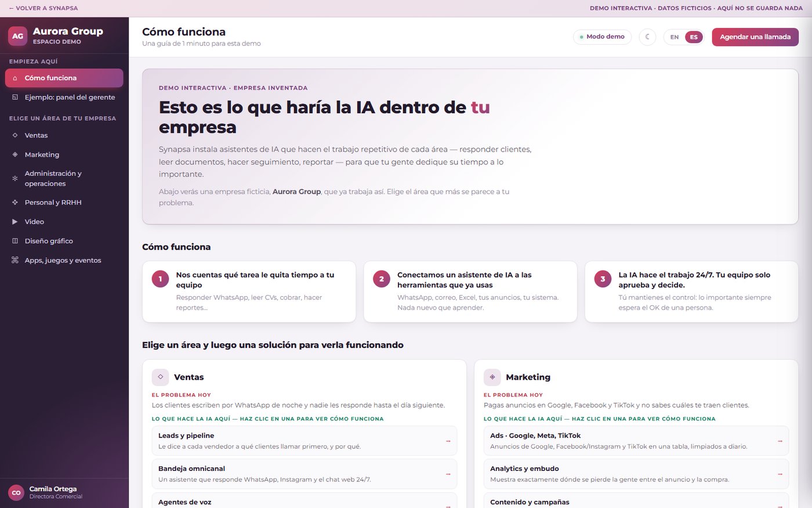Click the Ventas card diamond icon
The image size is (812, 508).
point(161,377)
